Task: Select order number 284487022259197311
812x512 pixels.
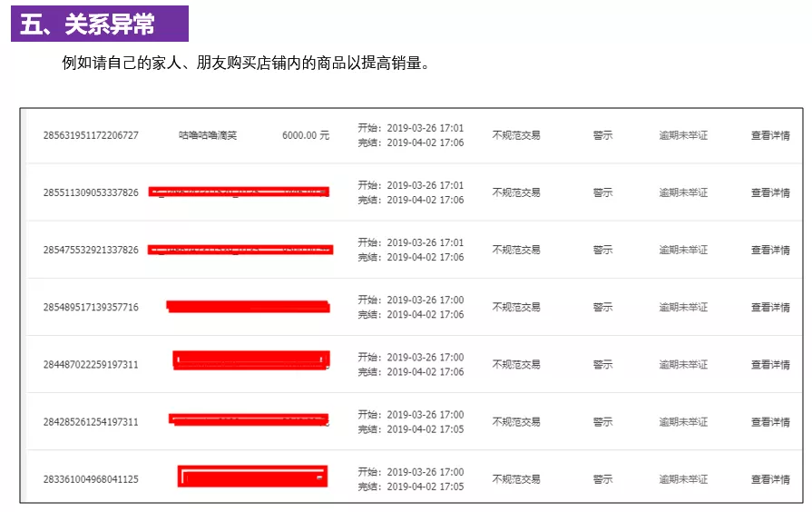Action: (x=91, y=365)
